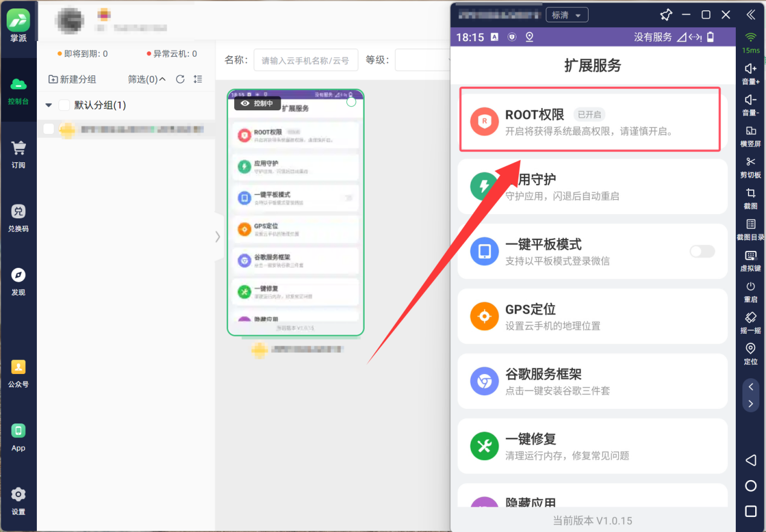The height and width of the screenshot is (532, 766).
Task: Click the 掌派 logo icon
Action: 18,21
